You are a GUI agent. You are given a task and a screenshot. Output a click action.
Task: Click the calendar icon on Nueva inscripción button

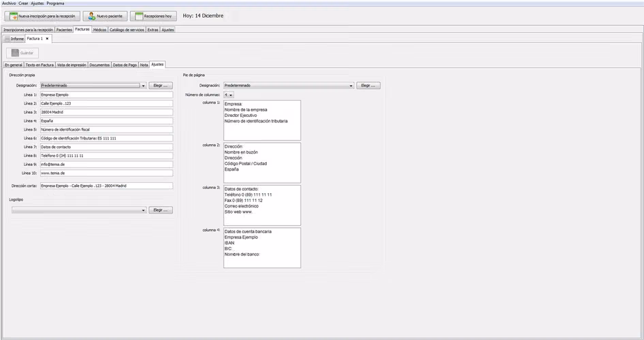[14, 16]
